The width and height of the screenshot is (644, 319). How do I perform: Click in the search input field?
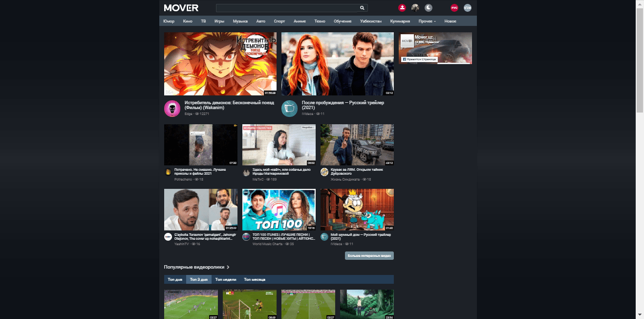[x=288, y=8]
